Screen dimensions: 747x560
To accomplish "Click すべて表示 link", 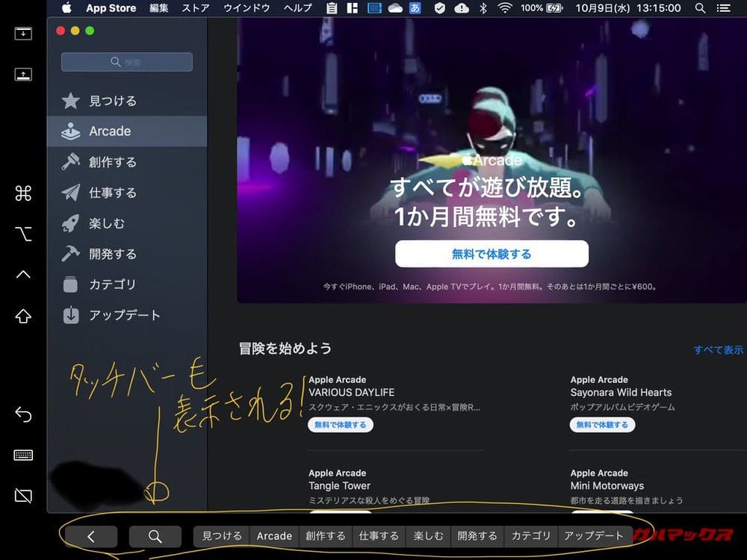I will pyautogui.click(x=718, y=349).
